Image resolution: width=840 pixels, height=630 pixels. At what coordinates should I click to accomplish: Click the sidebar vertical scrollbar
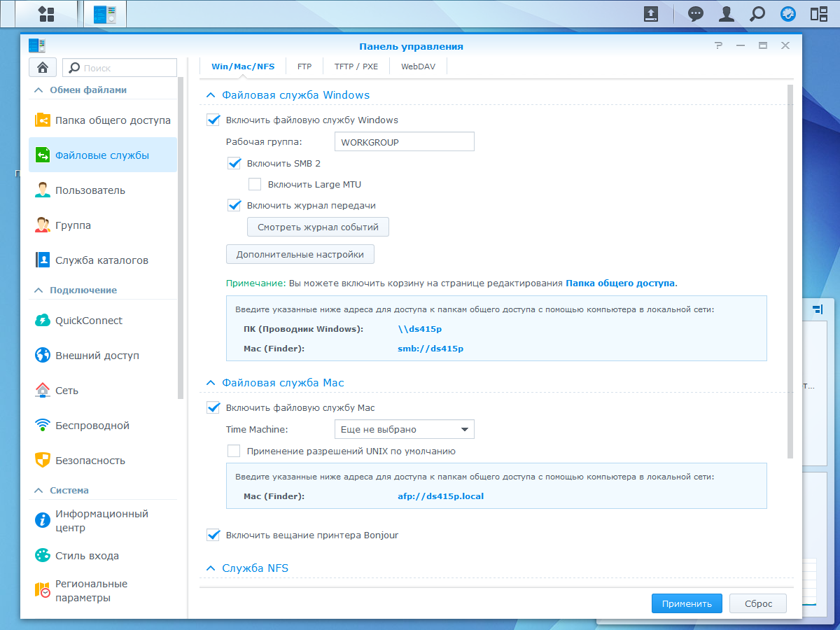click(x=181, y=238)
